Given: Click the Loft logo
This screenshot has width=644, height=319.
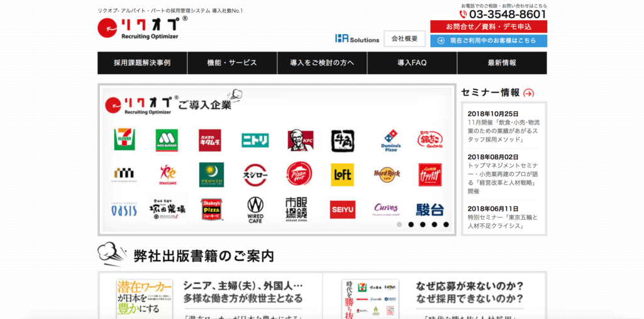Looking at the screenshot, I should pos(343,175).
